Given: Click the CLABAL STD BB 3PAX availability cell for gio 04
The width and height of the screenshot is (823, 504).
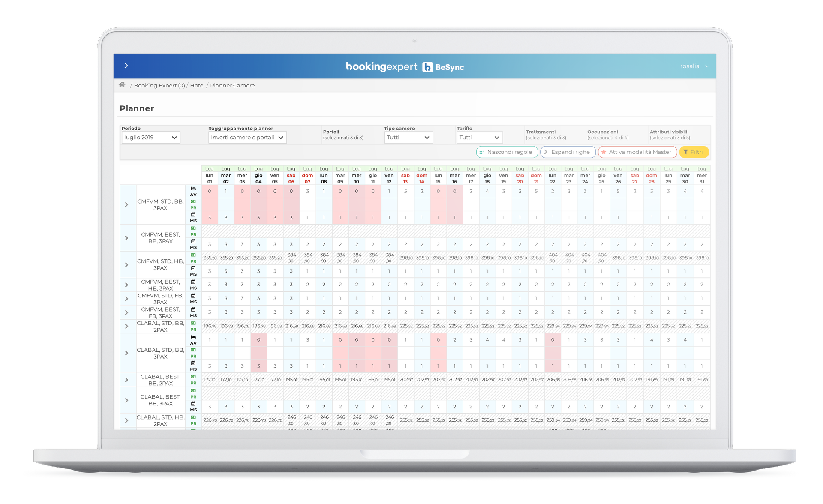Looking at the screenshot, I should tap(258, 340).
